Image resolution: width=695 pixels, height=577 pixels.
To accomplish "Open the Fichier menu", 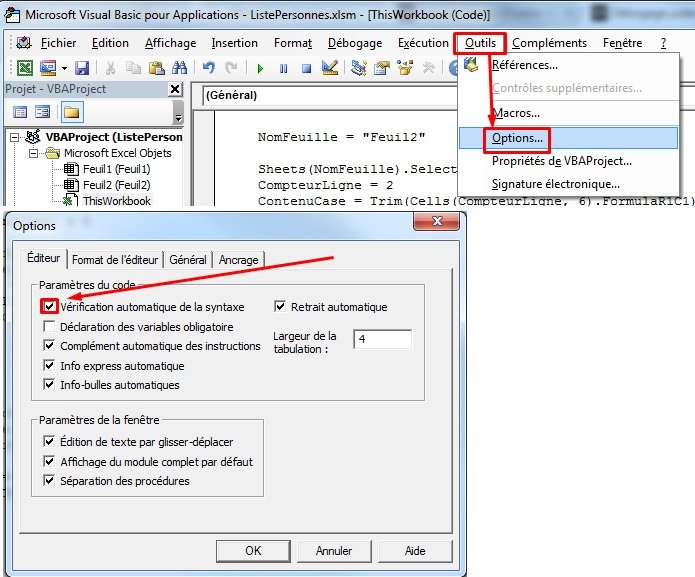I will pyautogui.click(x=59, y=43).
